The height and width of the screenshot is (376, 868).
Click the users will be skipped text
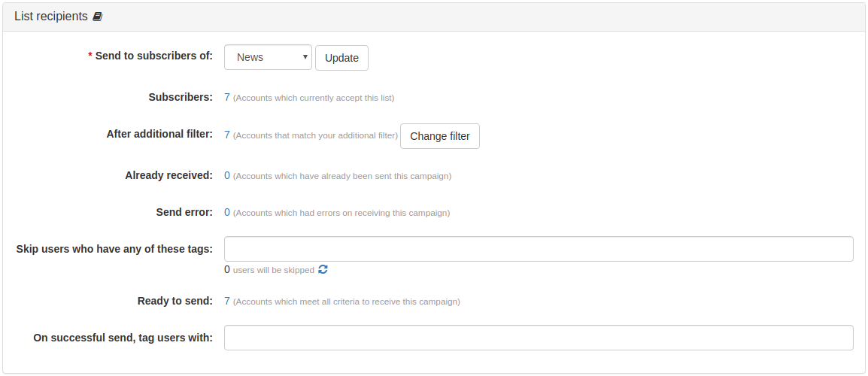coord(274,270)
